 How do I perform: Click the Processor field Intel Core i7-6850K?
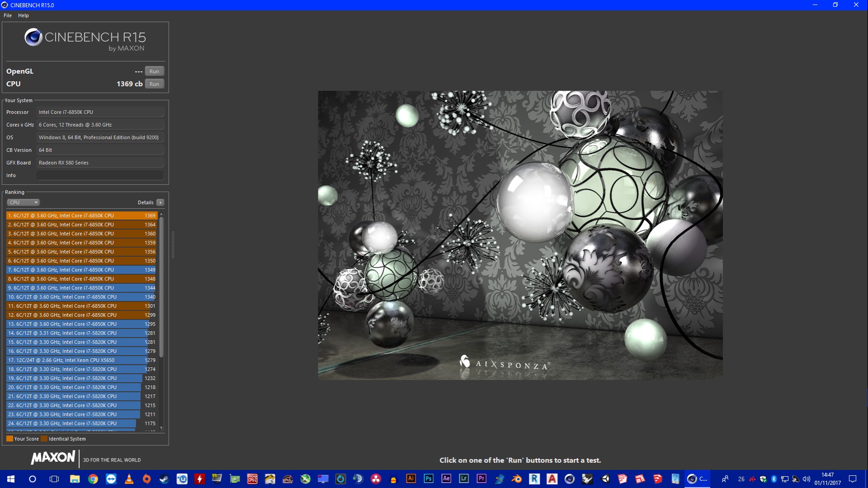point(100,112)
